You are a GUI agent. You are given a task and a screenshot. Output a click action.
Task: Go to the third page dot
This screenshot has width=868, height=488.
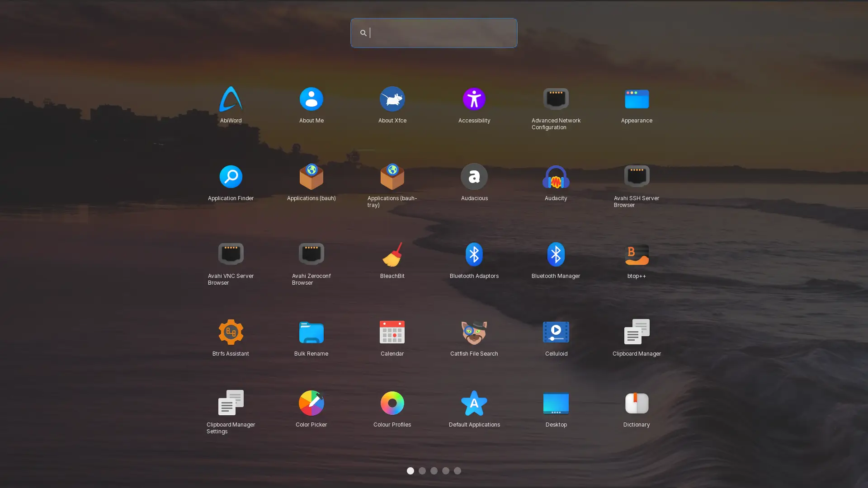(434, 471)
